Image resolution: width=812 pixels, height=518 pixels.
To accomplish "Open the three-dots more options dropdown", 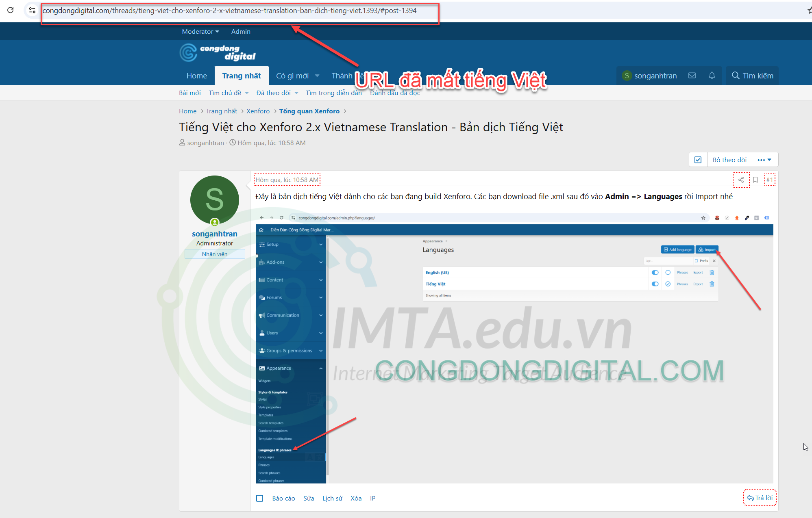I will 765,160.
